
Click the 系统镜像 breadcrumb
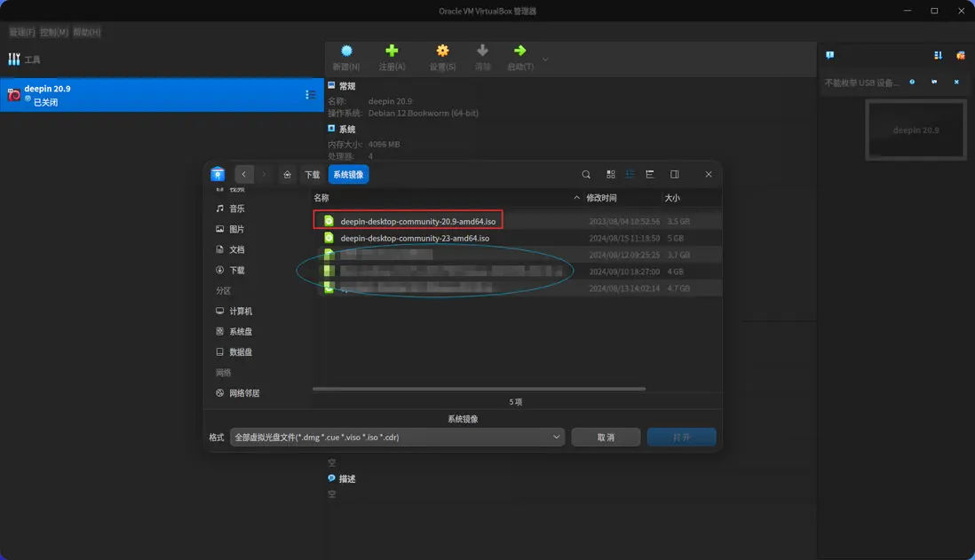pos(348,175)
